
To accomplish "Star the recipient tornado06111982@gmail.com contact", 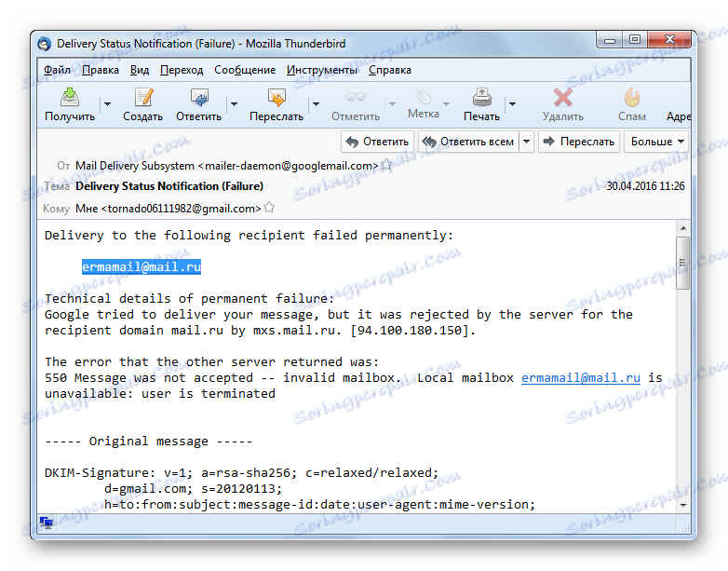I will tap(269, 208).
